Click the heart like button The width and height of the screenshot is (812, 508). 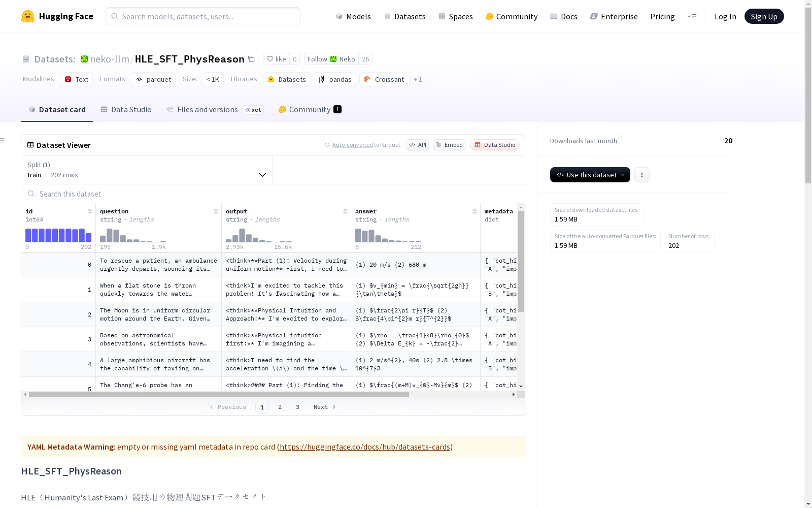[276, 59]
